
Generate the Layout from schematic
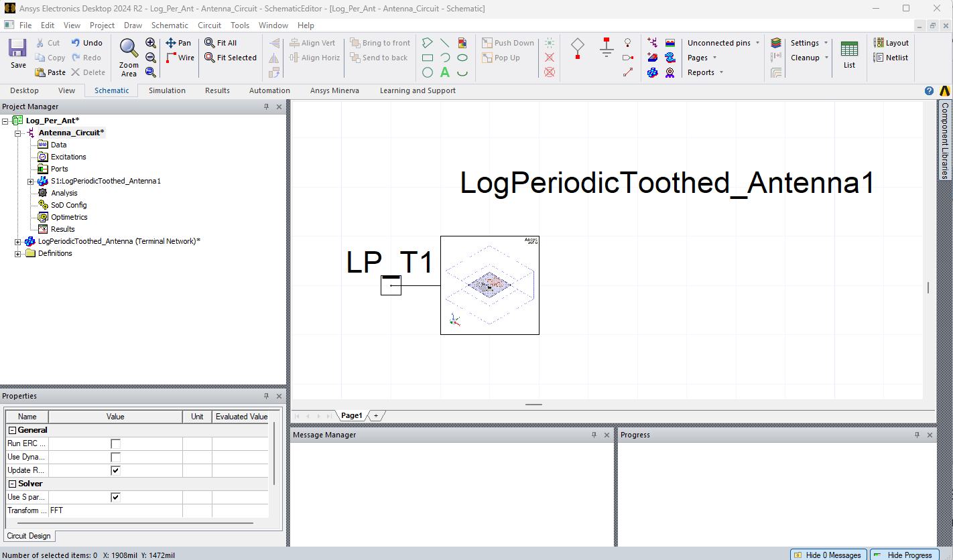(x=891, y=42)
